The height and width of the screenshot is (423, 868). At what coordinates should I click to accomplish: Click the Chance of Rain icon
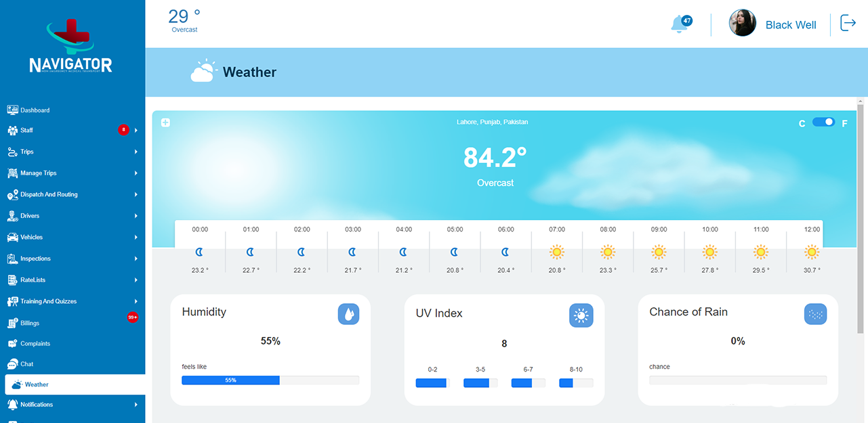point(815,314)
